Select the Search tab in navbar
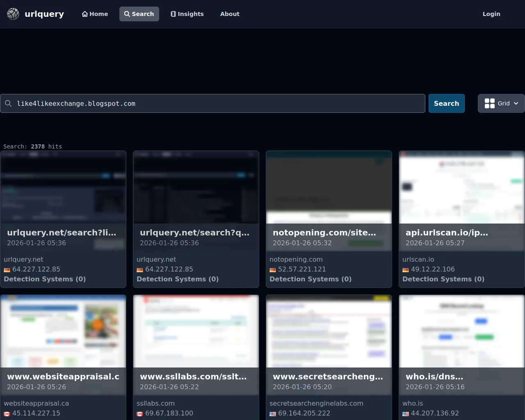The height and width of the screenshot is (420, 525). click(139, 14)
